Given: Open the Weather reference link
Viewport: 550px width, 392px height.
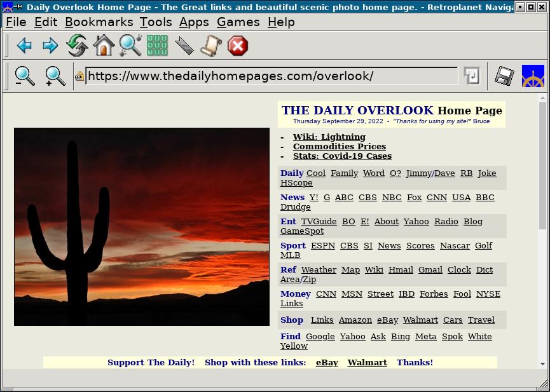Looking at the screenshot, I should pyautogui.click(x=319, y=270).
